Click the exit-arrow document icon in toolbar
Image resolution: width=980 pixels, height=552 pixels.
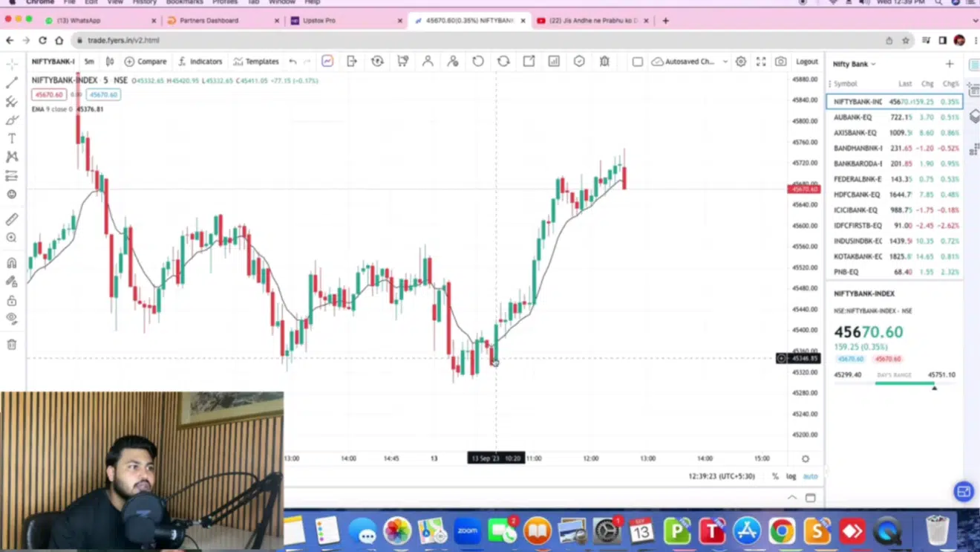point(352,62)
